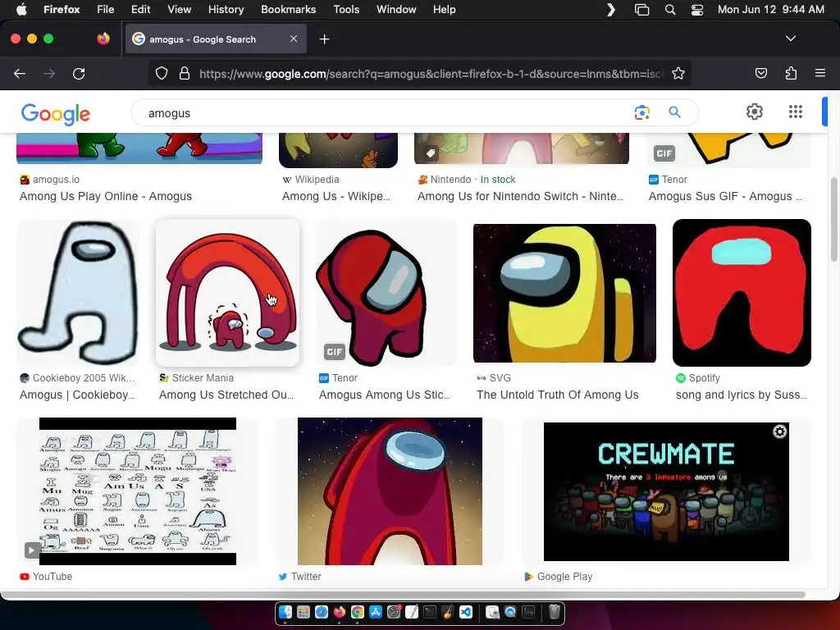This screenshot has height=630, width=840.
Task: Open the File menu
Action: 106,9
